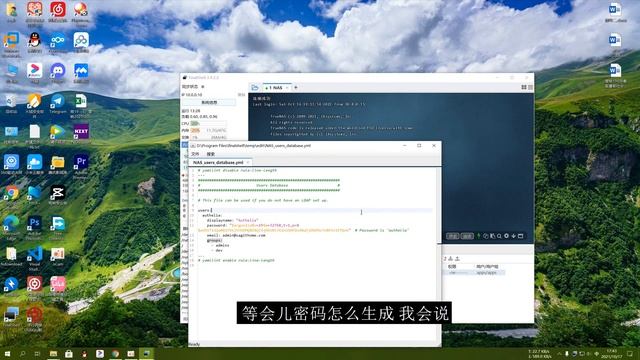Switch to grid layout icon in FinalShell
Image resolution: width=640 pixels, height=360 pixels.
[524, 87]
